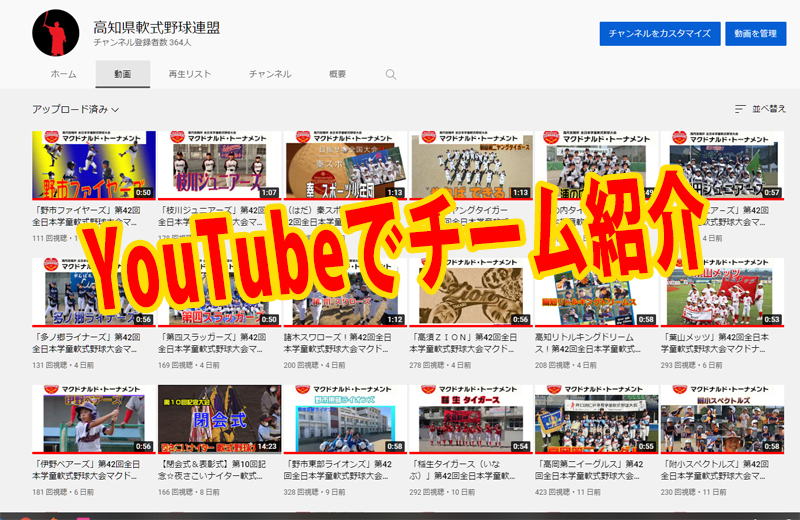
Task: Click the text 328 回視聴・9 日前
Action: pos(314,492)
